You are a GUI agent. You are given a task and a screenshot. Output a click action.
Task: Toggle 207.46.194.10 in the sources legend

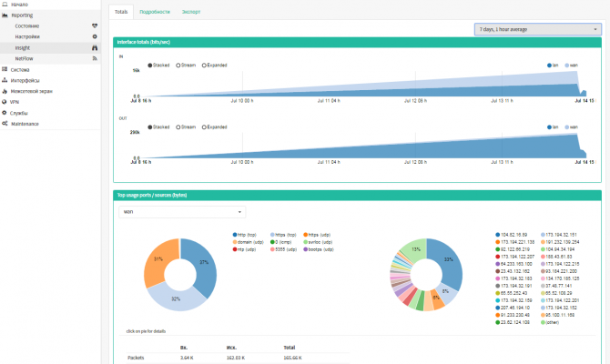513,308
